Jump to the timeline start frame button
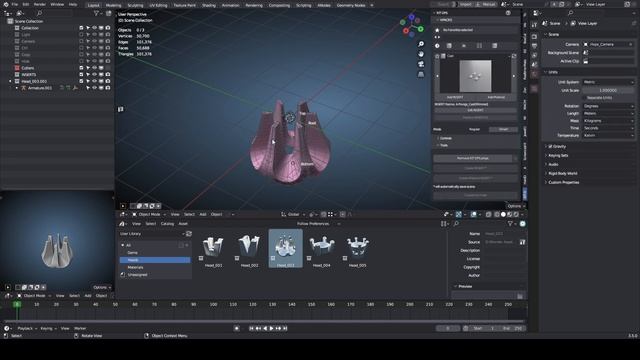640x360 pixels. [251, 328]
